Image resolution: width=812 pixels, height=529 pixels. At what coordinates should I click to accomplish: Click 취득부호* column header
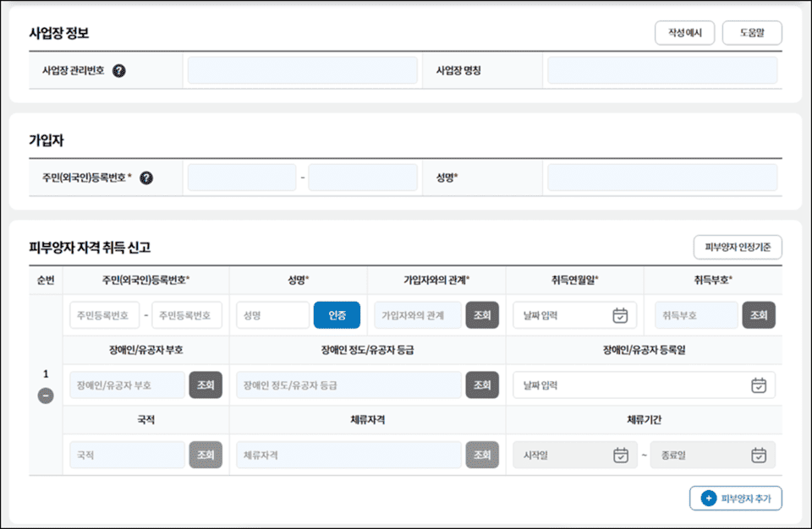(x=713, y=280)
